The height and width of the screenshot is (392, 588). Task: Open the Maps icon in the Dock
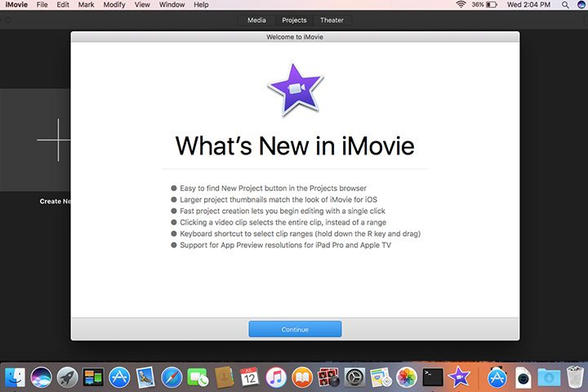pyautogui.click(x=381, y=377)
